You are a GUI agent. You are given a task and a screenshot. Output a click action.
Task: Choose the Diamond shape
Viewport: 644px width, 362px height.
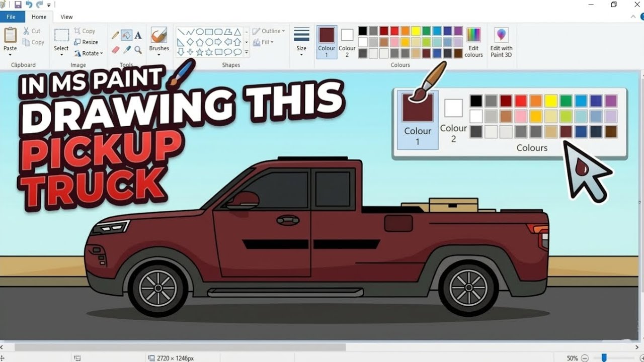(x=190, y=42)
